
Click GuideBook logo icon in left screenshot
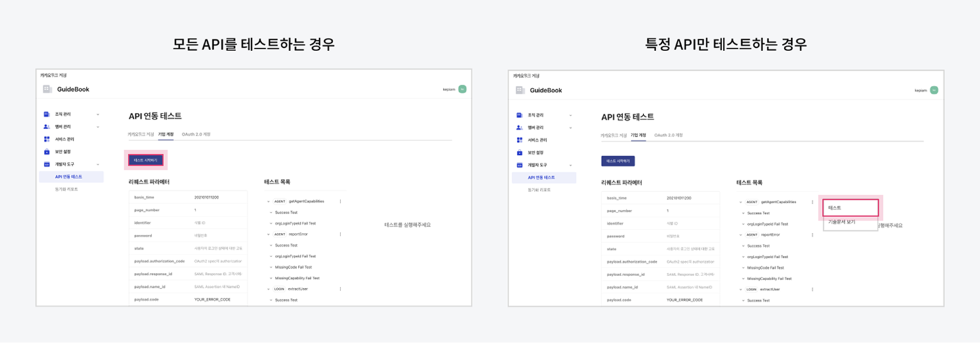point(47,89)
